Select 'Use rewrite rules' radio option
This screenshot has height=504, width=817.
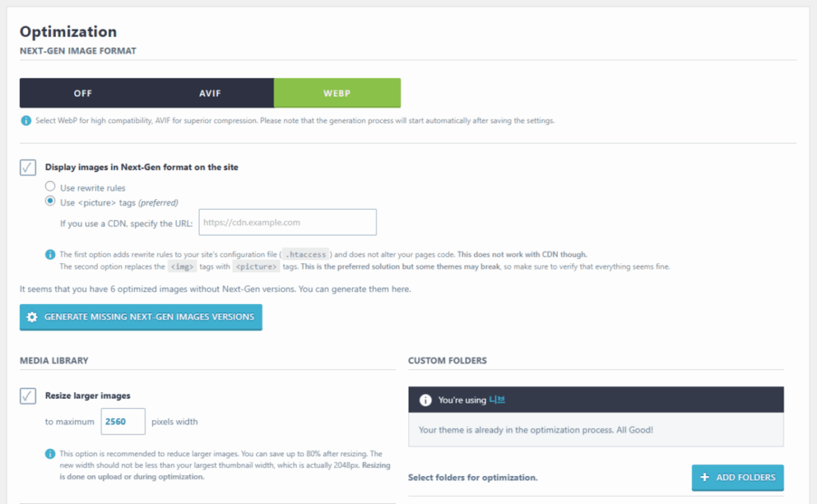tap(50, 187)
